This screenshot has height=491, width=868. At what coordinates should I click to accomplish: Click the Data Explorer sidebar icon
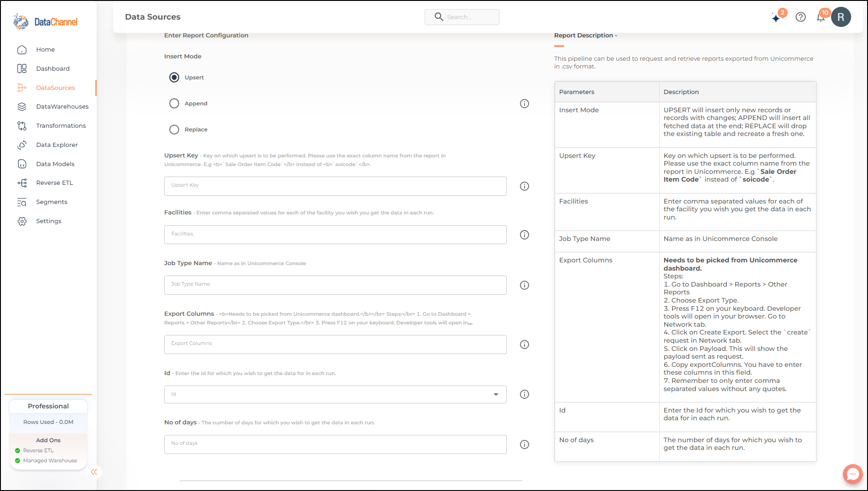[22, 145]
